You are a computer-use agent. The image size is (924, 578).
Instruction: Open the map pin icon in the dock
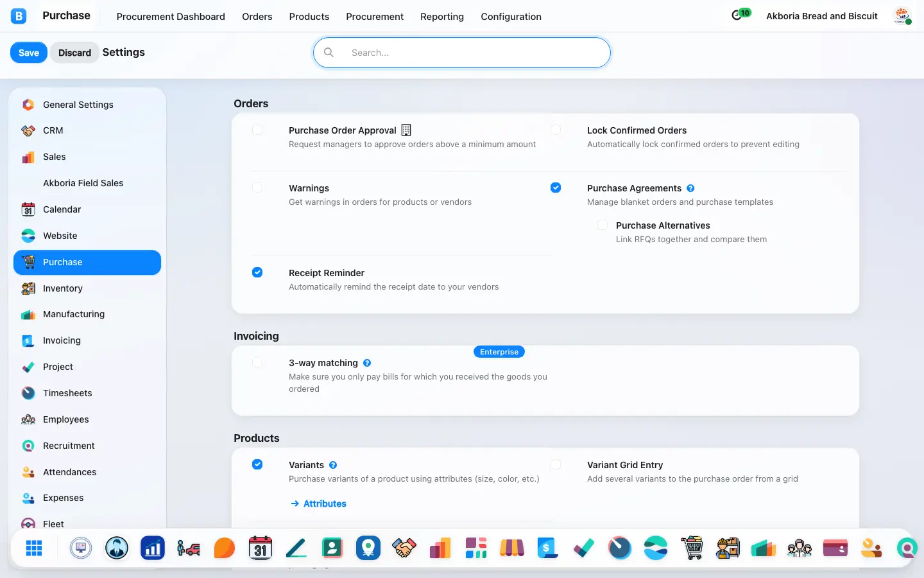coord(368,548)
